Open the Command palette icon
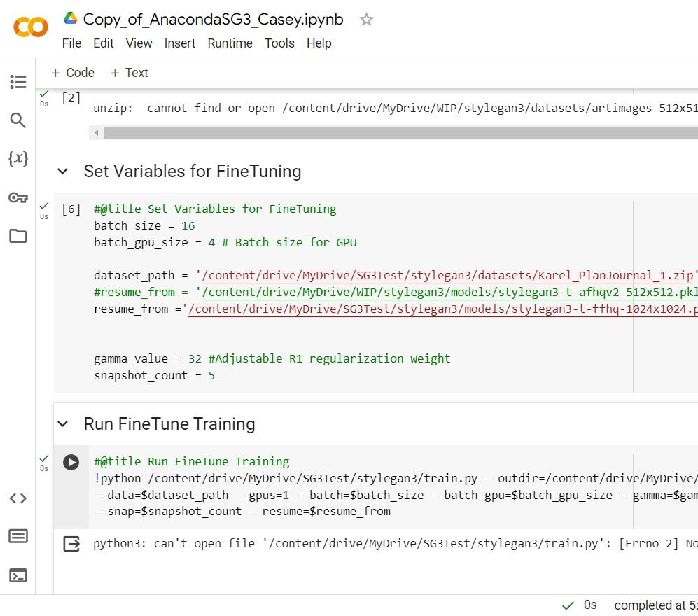This screenshot has width=698, height=616. pyautogui.click(x=18, y=537)
